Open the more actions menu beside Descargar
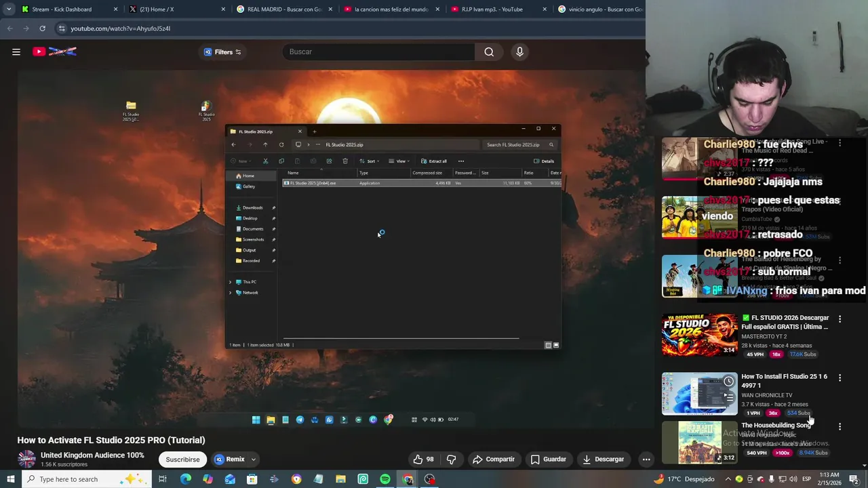Viewport: 868px width, 488px height. (646, 460)
